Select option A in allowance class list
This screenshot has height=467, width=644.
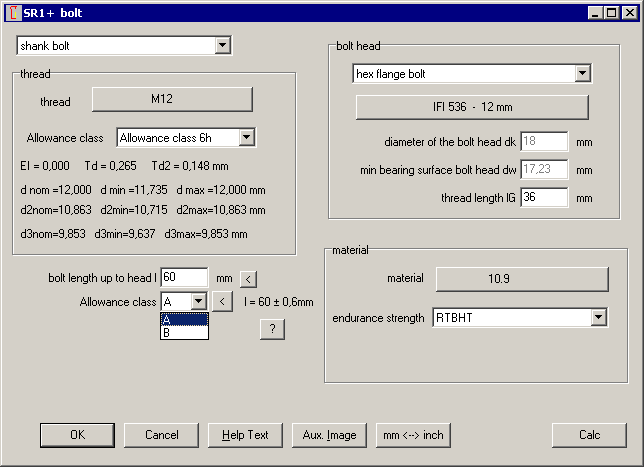184,320
